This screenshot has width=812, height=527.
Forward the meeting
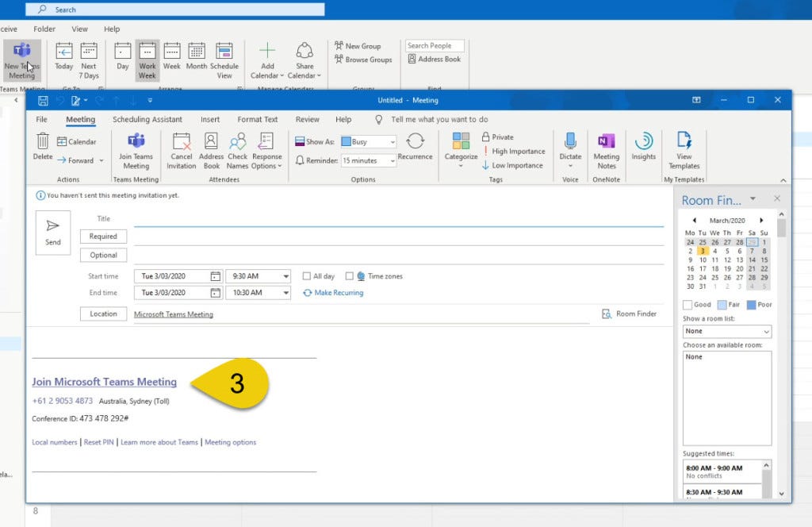pyautogui.click(x=75, y=160)
